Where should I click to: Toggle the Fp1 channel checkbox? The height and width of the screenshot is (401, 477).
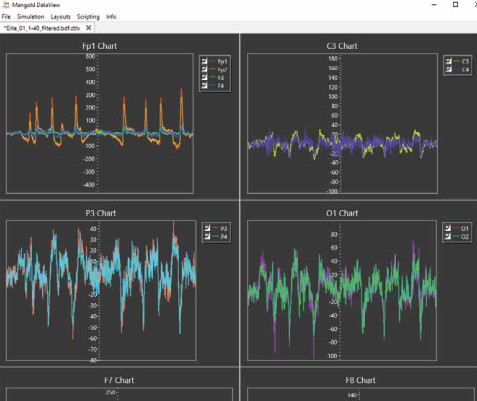coord(205,61)
